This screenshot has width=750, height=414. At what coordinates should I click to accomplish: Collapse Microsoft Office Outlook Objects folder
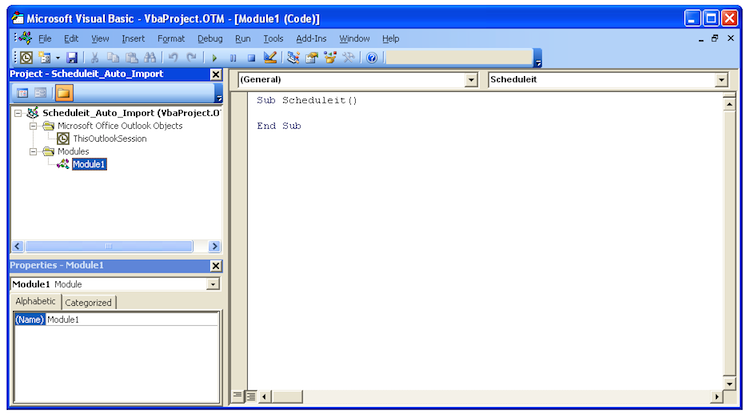tap(33, 126)
